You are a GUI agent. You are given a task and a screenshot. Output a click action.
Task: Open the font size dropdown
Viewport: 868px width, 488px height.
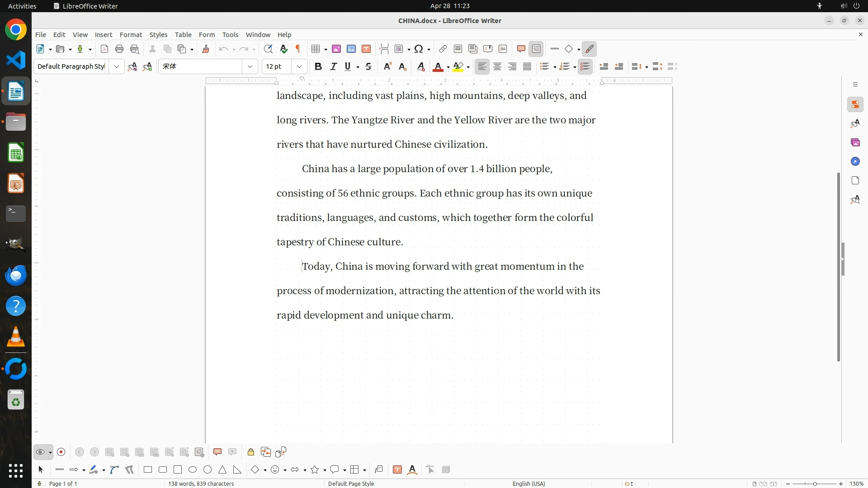299,66
